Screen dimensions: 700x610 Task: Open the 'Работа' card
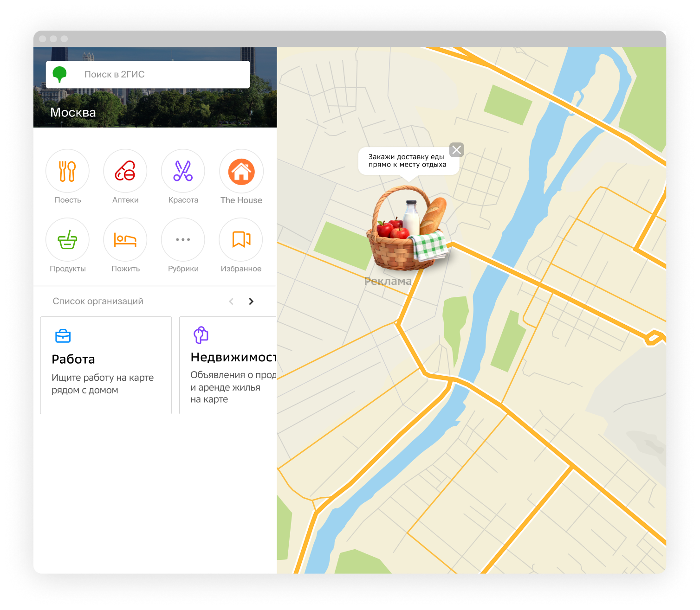(x=106, y=365)
